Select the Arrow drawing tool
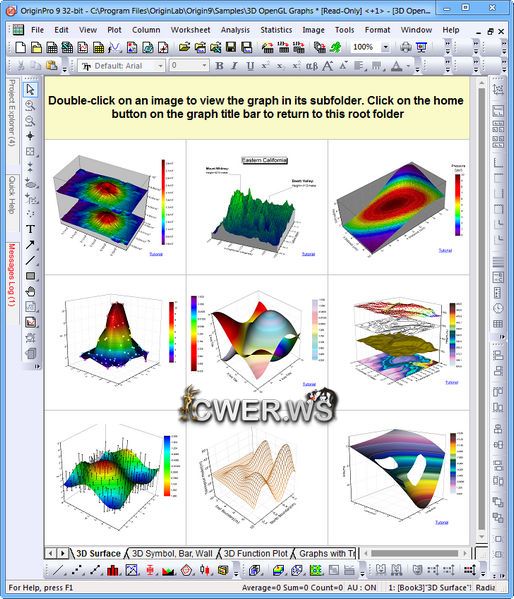514x599 pixels. (30, 244)
